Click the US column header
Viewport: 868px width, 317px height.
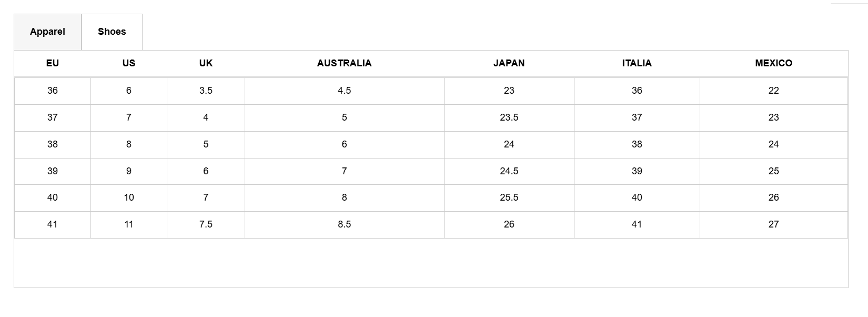coord(129,63)
